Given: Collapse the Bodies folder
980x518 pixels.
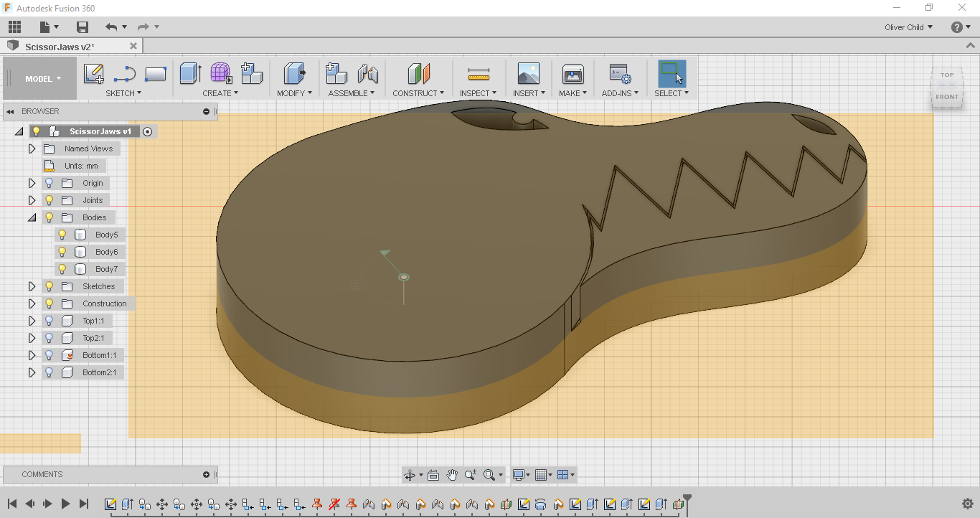Looking at the screenshot, I should (x=32, y=217).
